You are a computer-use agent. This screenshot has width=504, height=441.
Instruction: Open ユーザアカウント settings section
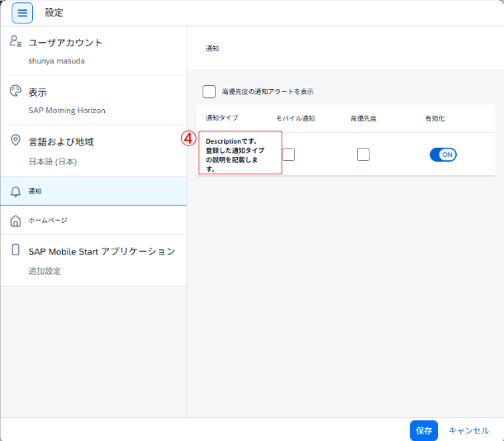coord(66,43)
